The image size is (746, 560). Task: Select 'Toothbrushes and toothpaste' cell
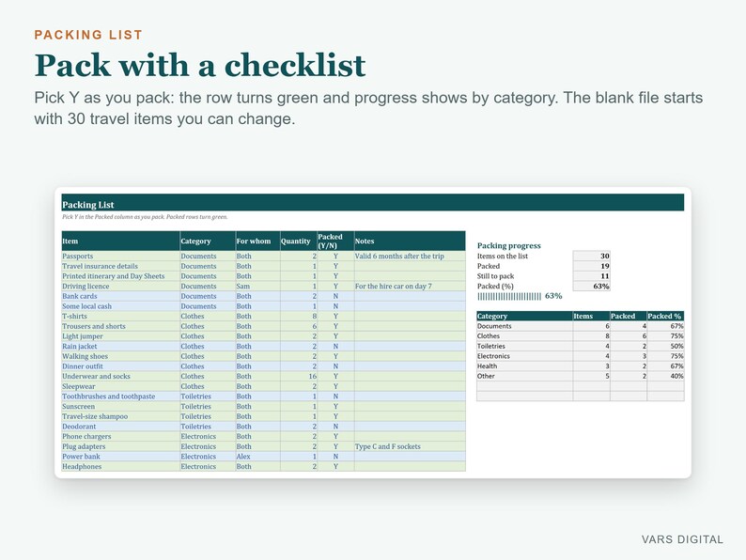tap(120, 397)
